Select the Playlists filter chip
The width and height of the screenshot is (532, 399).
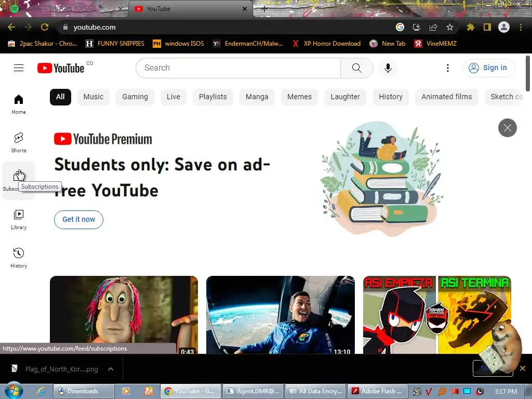point(212,97)
